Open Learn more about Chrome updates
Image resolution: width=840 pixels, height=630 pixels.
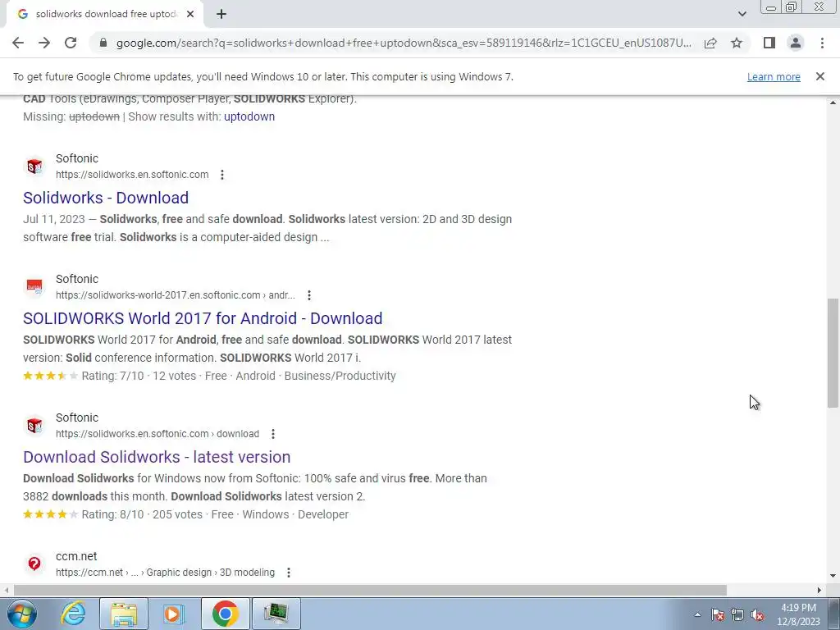pos(774,76)
